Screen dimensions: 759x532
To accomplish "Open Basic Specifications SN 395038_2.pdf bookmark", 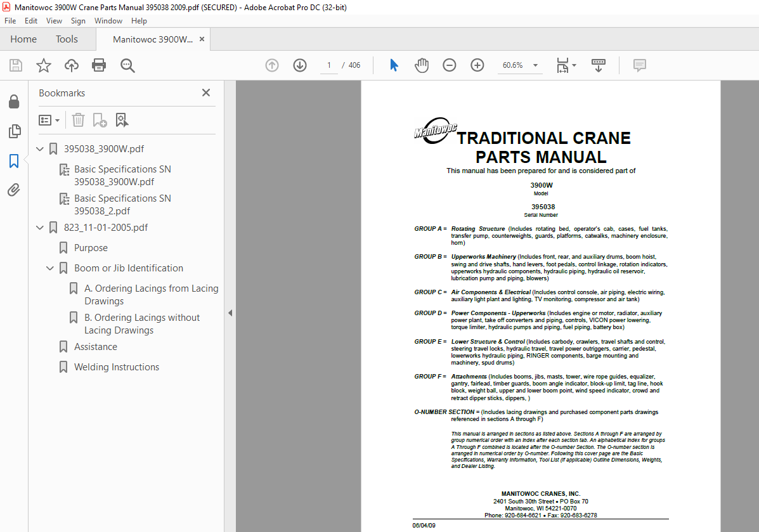I will [x=122, y=204].
